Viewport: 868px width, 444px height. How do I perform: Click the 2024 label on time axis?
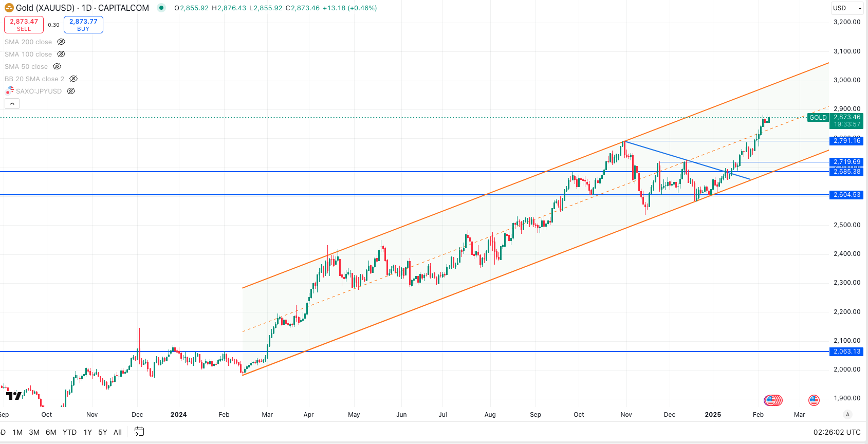pos(178,415)
